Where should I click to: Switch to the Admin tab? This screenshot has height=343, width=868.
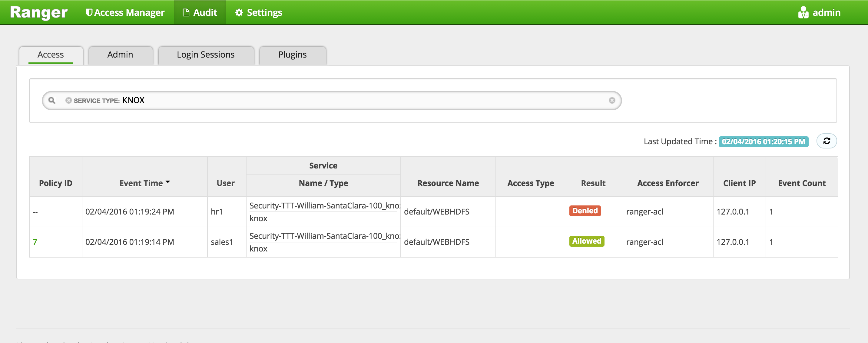point(120,55)
